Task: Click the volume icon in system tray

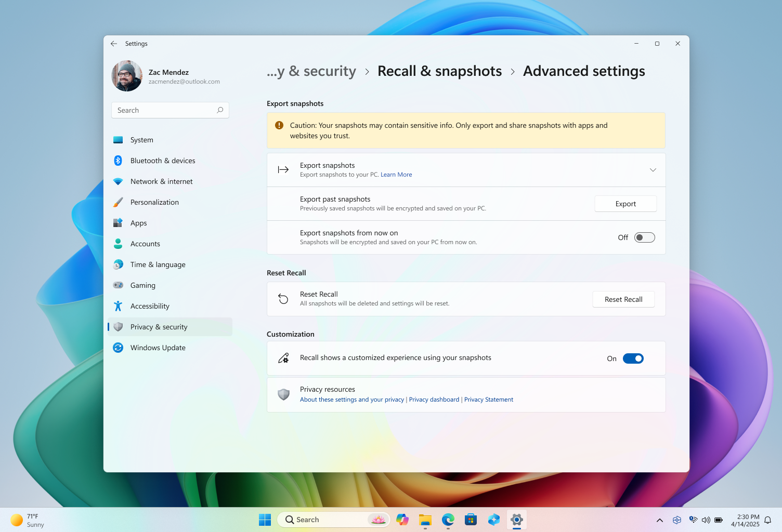Action: click(706, 520)
